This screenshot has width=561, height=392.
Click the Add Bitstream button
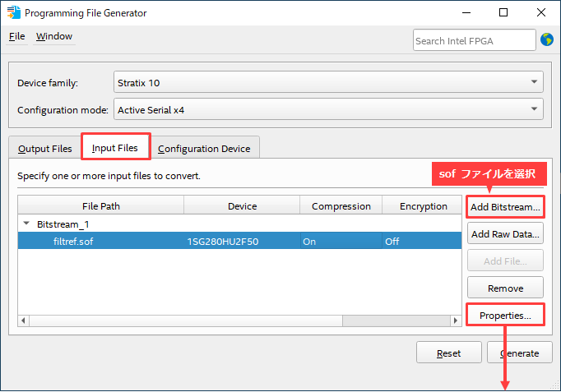[x=505, y=206]
